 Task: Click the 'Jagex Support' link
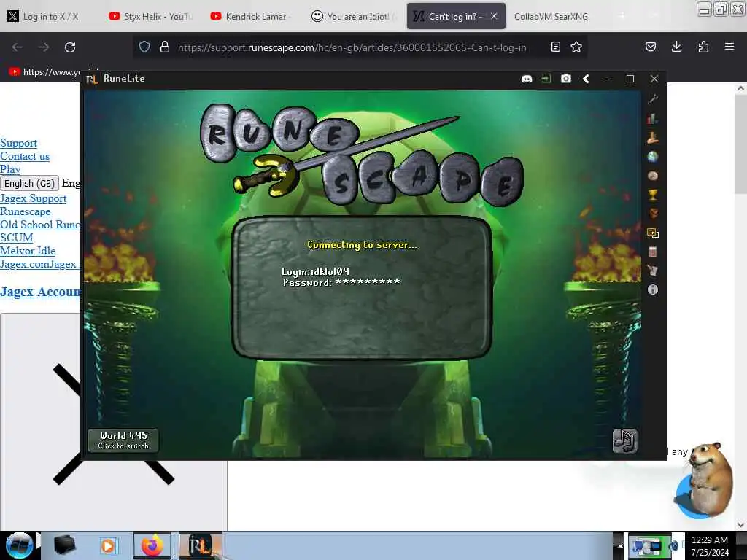point(34,198)
